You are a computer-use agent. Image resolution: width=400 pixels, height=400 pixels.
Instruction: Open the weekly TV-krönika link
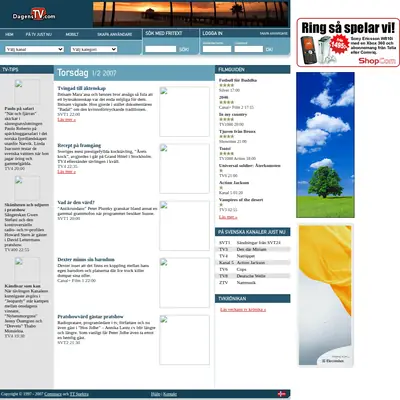tap(243, 310)
